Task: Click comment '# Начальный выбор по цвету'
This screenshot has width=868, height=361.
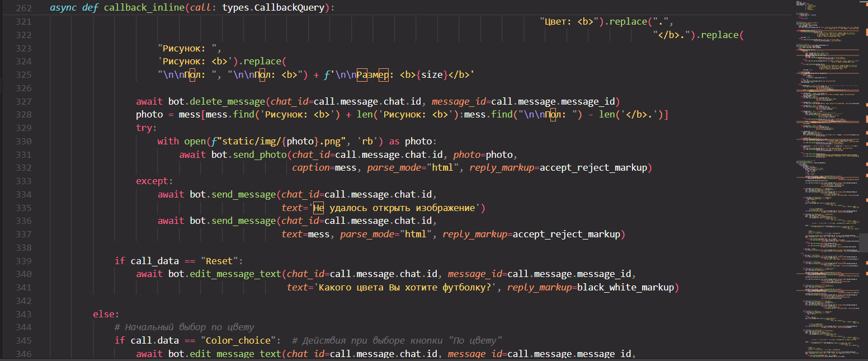Action: 184,327
